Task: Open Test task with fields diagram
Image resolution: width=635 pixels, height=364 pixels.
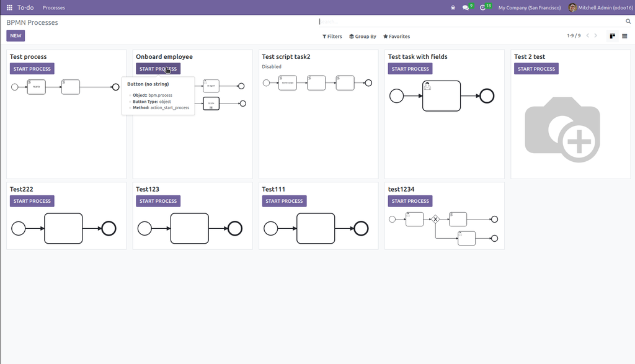Action: 442,96
